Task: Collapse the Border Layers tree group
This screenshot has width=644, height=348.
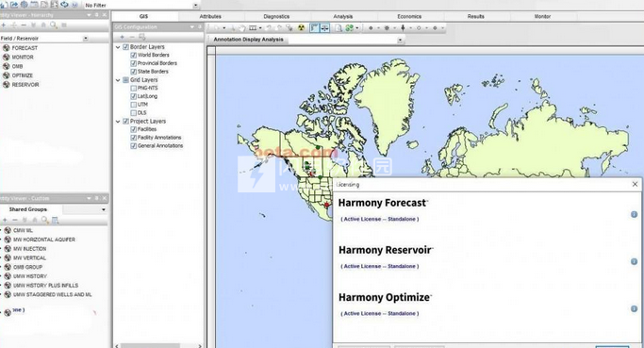Action: click(x=118, y=47)
